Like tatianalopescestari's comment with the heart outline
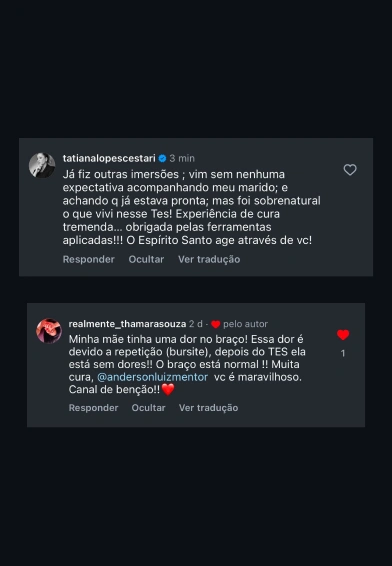Image resolution: width=392 pixels, height=566 pixels. click(x=350, y=170)
